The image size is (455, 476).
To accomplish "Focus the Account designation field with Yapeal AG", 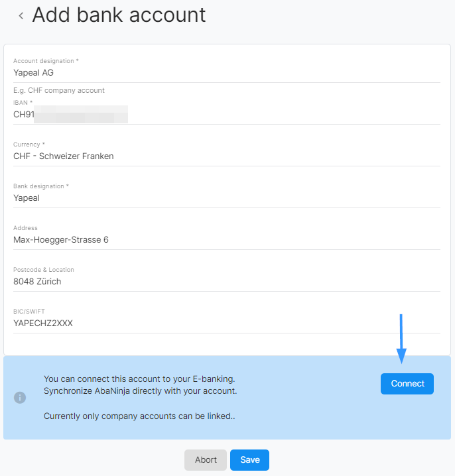I will (x=227, y=73).
